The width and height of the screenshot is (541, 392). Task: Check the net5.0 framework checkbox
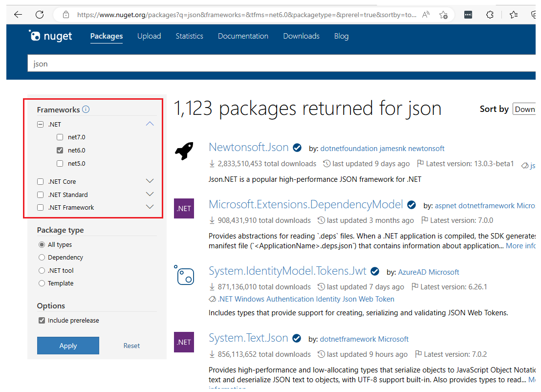[x=60, y=164]
